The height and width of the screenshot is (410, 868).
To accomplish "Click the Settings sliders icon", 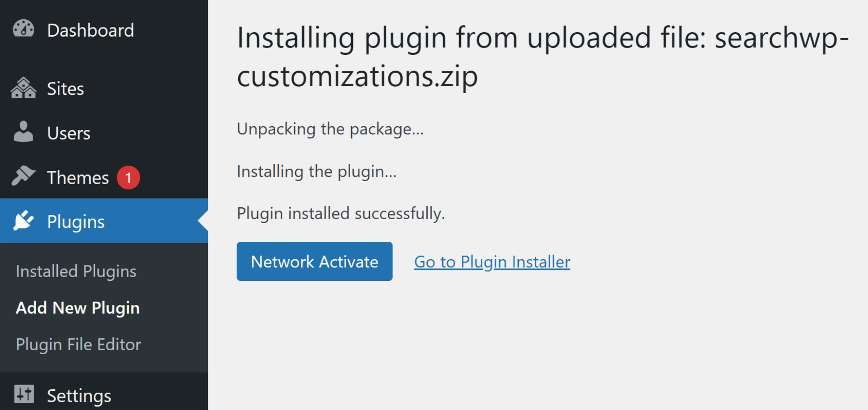I will tap(24, 394).
